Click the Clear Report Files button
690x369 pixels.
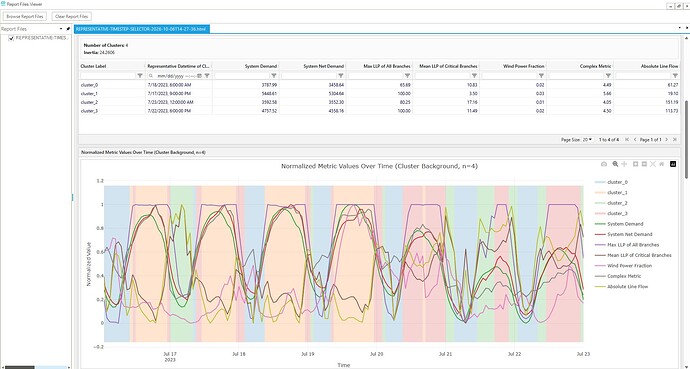[72, 16]
